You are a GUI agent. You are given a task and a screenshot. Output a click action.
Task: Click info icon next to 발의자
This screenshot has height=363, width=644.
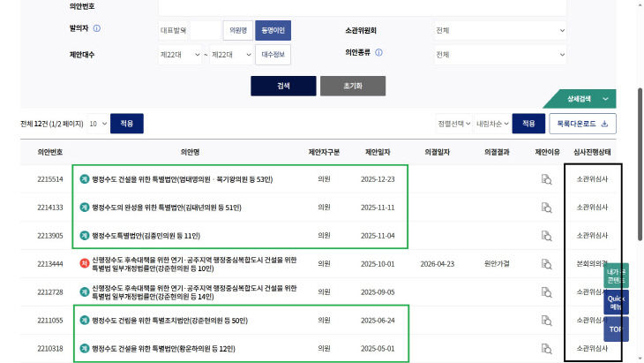coord(96,28)
